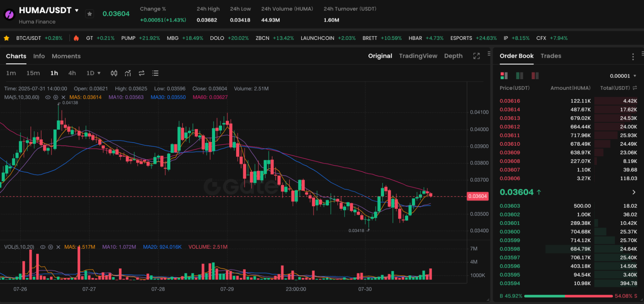Click the swap arrows icon in chart toolbar
Image resolution: width=644 pixels, height=304 pixels.
(x=141, y=73)
